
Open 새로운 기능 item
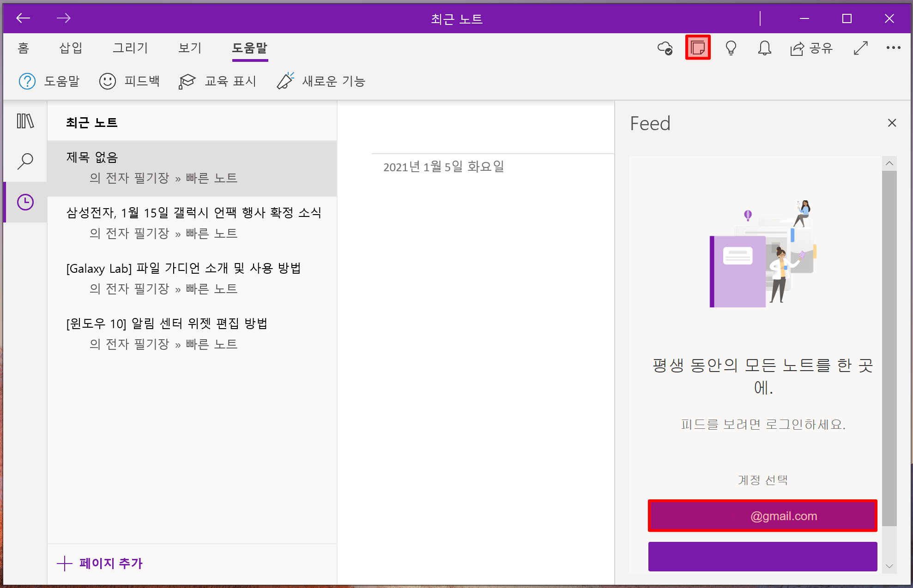(321, 81)
